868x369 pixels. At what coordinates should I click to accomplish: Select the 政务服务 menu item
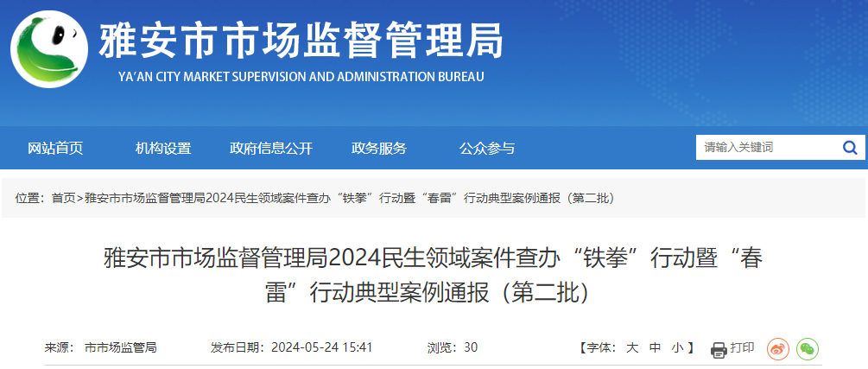pos(379,148)
